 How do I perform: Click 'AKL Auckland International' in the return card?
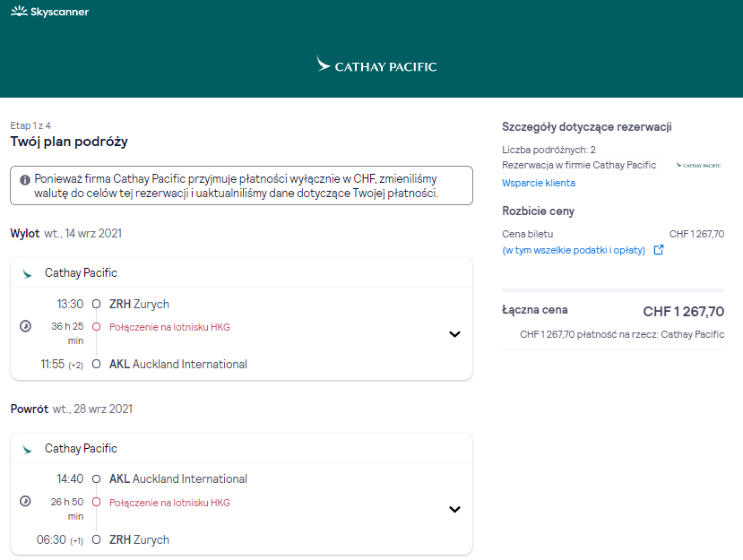(x=178, y=479)
